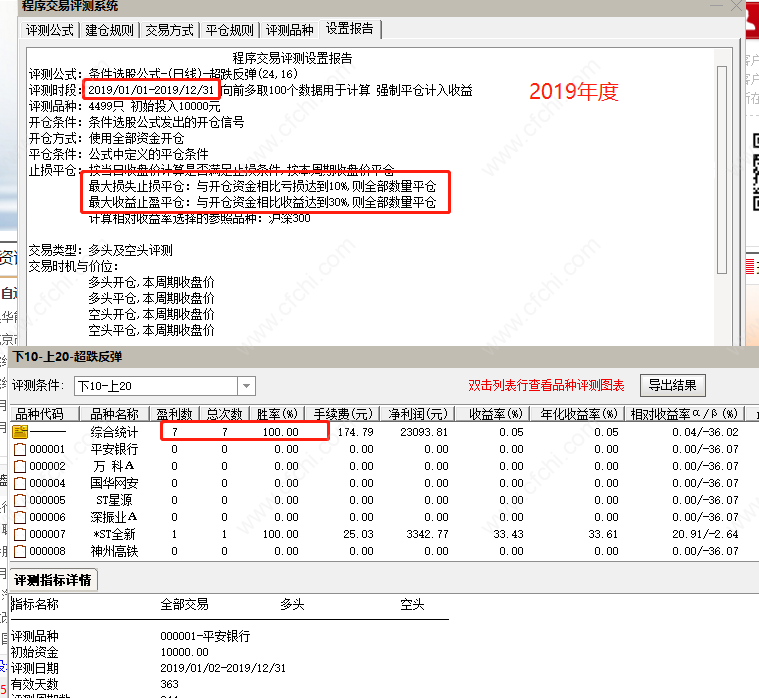Click the 空头 column heading
The image size is (759, 698).
pyautogui.click(x=412, y=604)
